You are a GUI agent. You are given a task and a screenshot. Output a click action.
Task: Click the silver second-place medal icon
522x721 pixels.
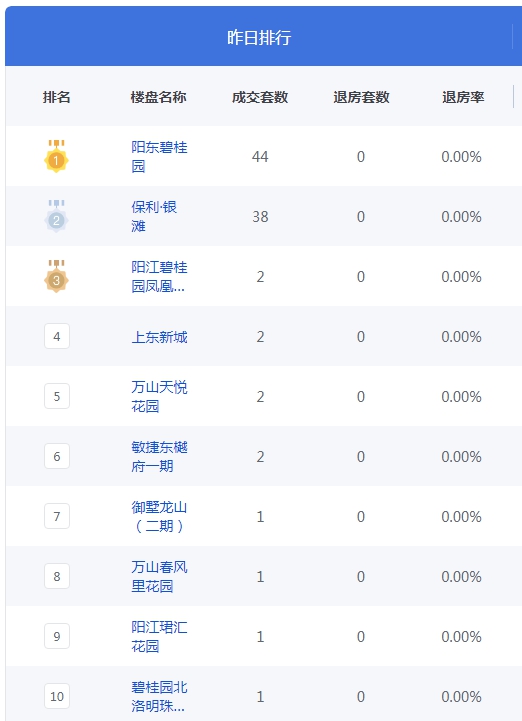click(x=56, y=217)
